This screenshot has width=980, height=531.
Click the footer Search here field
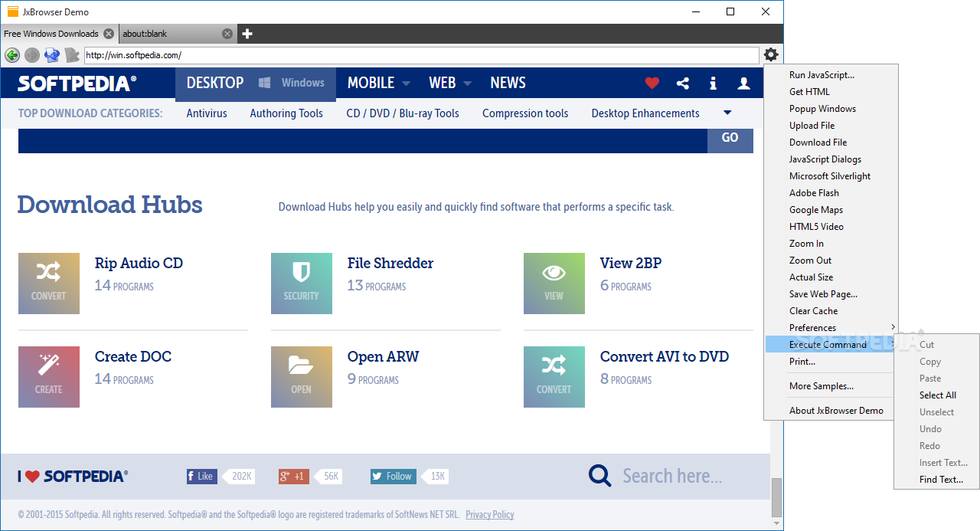672,476
